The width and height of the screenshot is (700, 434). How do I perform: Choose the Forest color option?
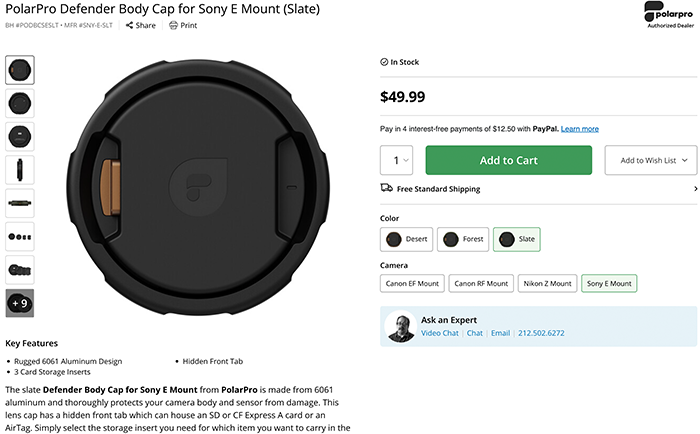(x=463, y=239)
